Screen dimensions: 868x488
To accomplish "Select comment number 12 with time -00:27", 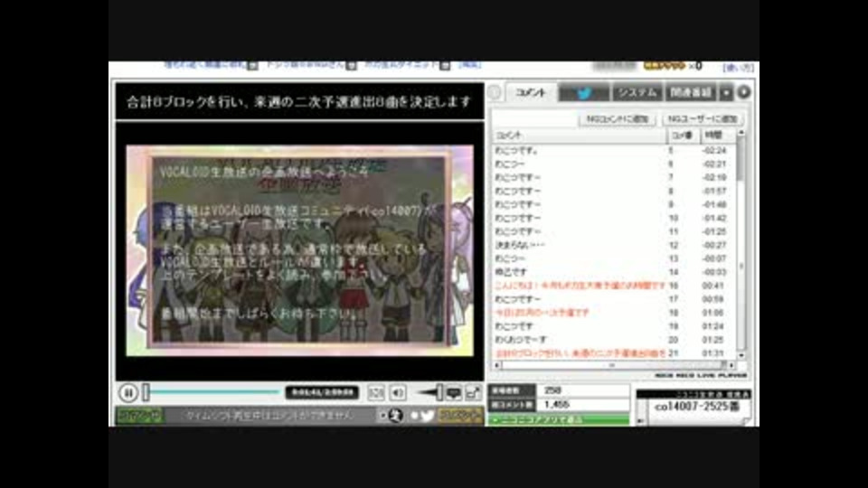I will 613,245.
